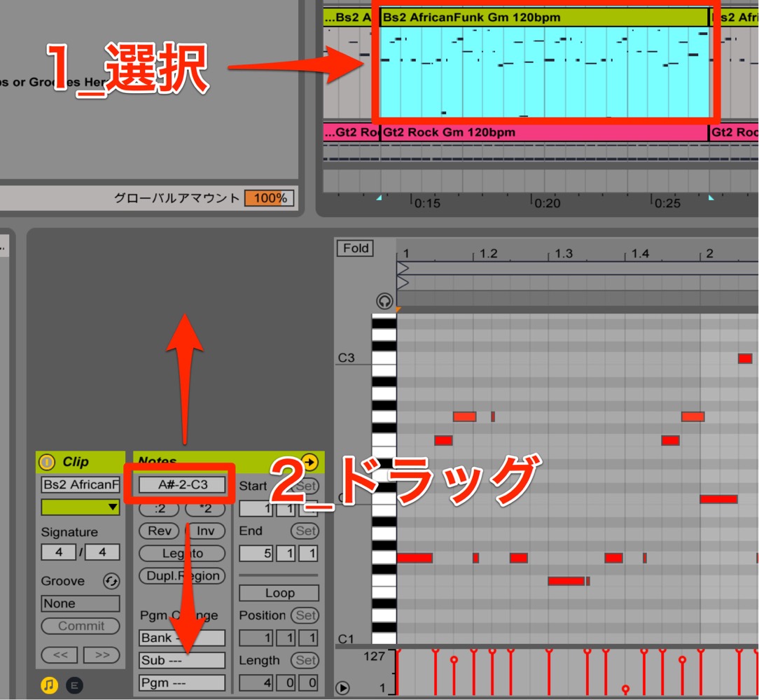
Task: Click the Dupl.Region button
Action: 182,575
